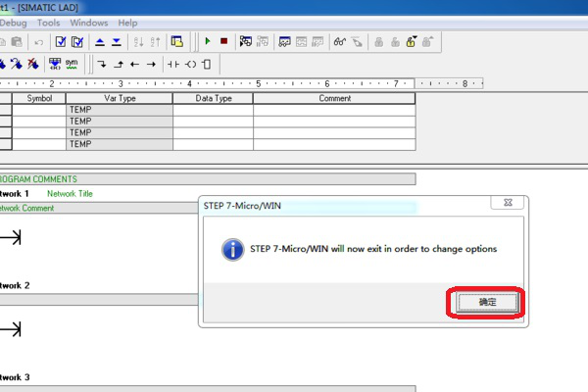
Task: Open the Tools menu
Action: [48, 23]
